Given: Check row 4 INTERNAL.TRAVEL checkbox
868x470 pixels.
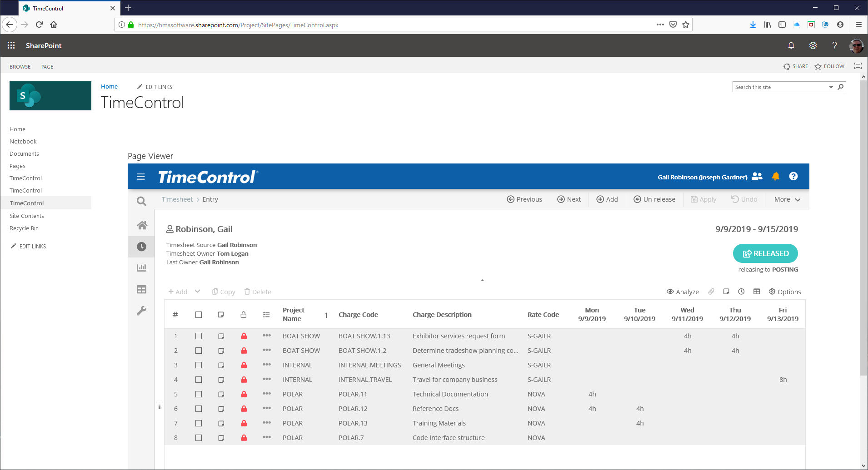Looking at the screenshot, I should tap(199, 380).
